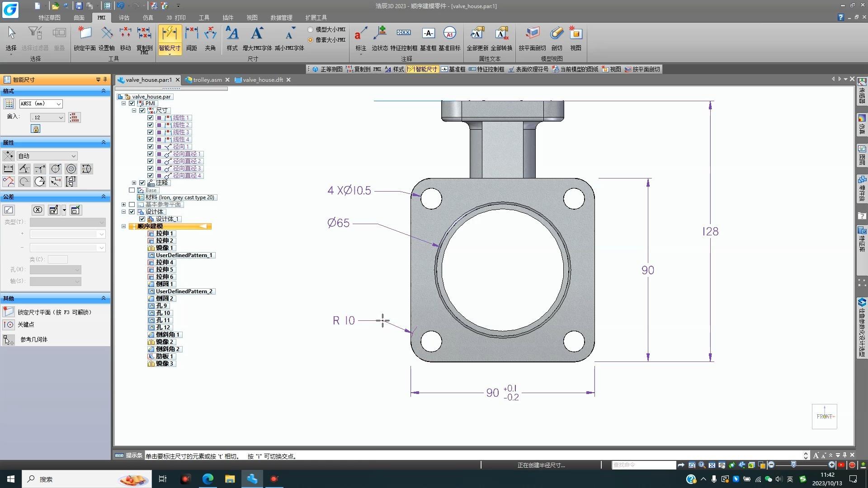Toggle the 线性 3 dimension checkbox
This screenshot has width=868, height=488.
(x=151, y=132)
